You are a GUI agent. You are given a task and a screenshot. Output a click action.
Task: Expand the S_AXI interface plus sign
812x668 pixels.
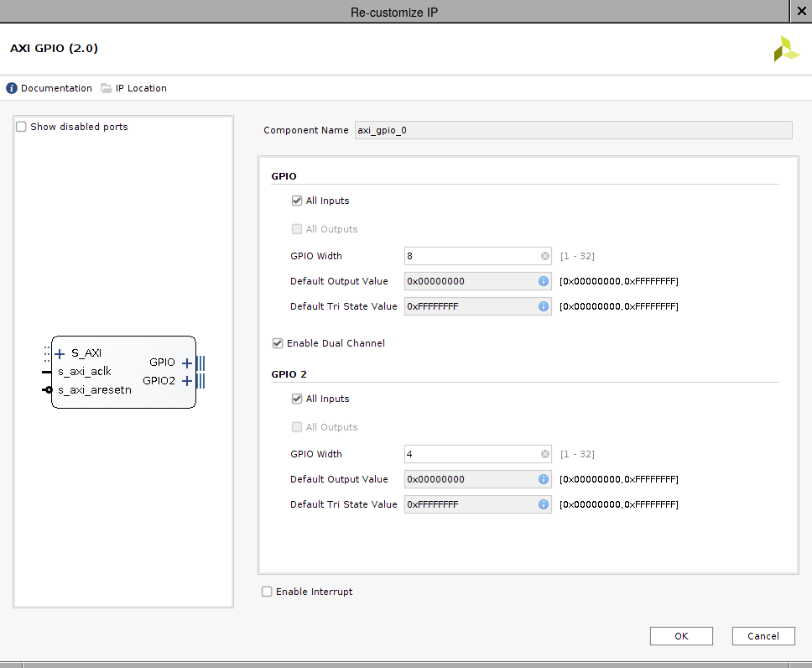tap(60, 353)
